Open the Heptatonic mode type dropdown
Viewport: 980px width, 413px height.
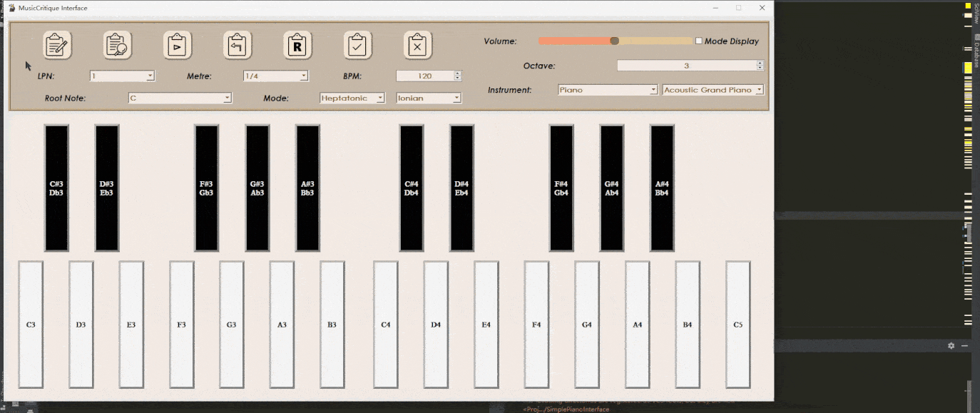pos(352,98)
